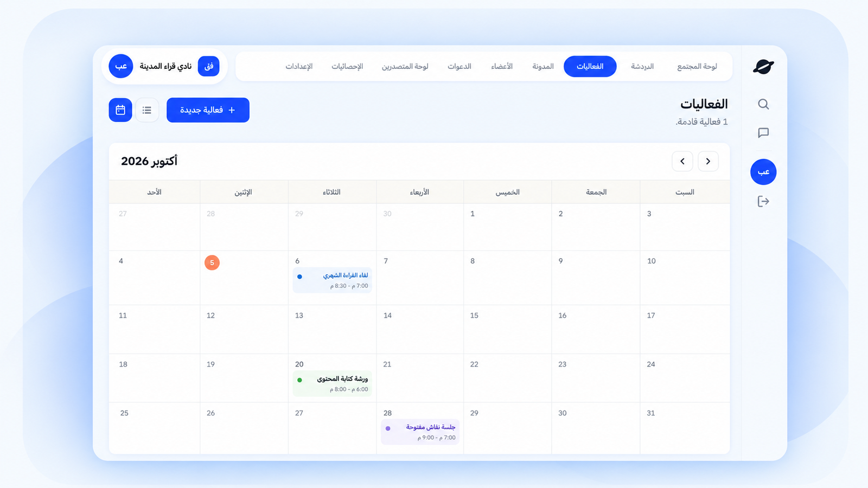This screenshot has height=488, width=868.
Task: Click the sidebar عب profile avatar
Action: [x=763, y=172]
